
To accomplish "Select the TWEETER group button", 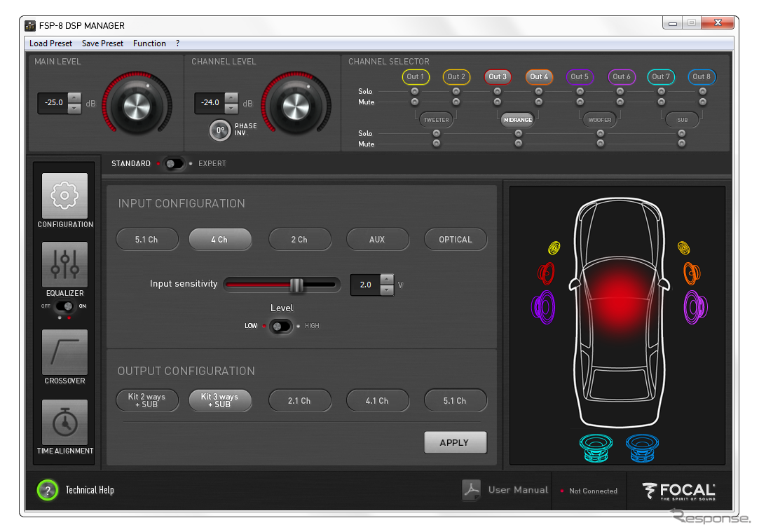I will (436, 120).
